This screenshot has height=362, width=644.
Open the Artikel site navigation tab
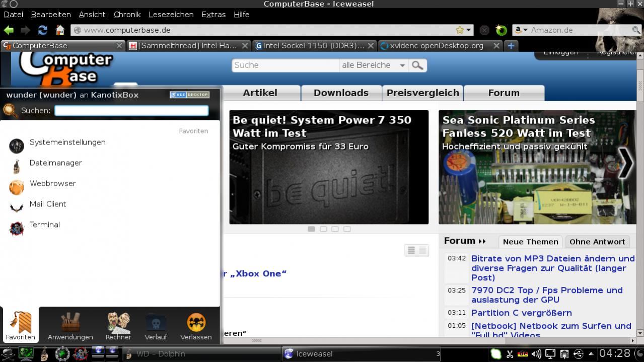(x=260, y=93)
